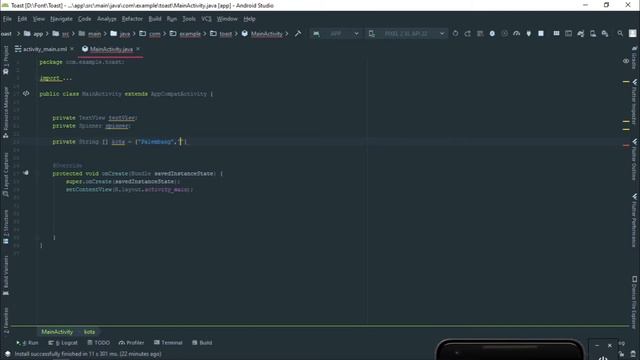
Task: Open the Device File Explorer side panel
Action: (x=634, y=302)
